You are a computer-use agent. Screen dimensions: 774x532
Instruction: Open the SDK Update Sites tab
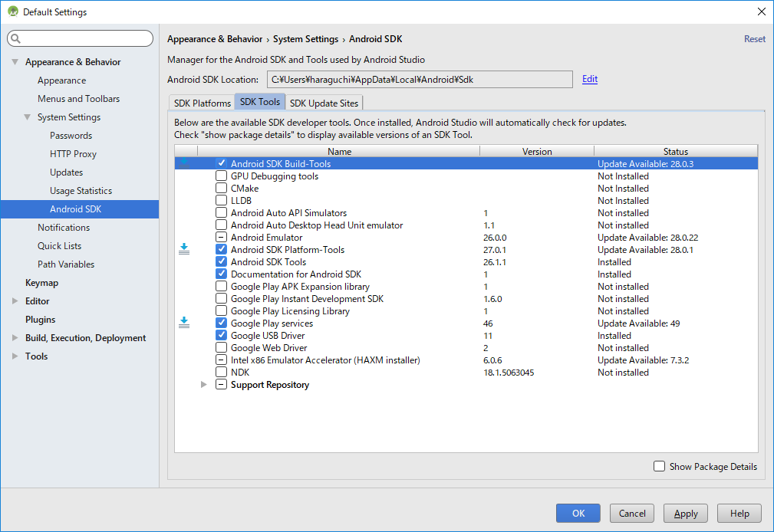(x=324, y=103)
